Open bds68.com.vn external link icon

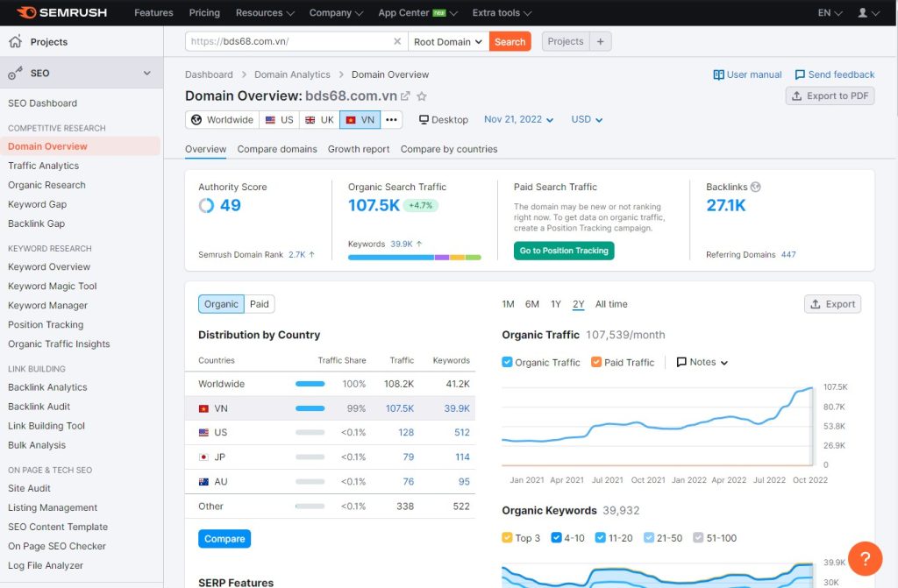[405, 96]
